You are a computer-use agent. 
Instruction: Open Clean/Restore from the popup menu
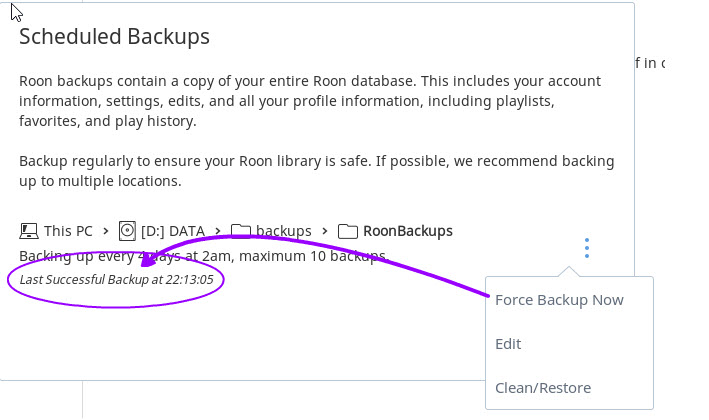tap(543, 388)
